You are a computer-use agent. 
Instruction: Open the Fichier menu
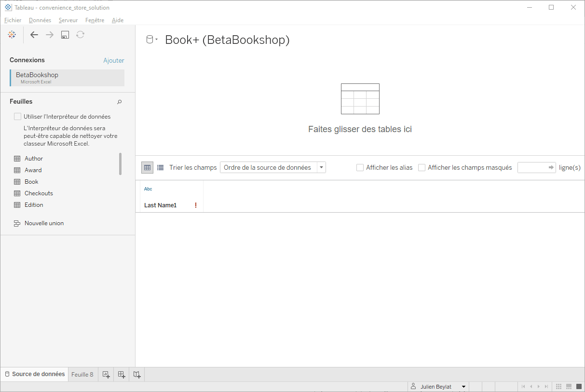(x=13, y=20)
